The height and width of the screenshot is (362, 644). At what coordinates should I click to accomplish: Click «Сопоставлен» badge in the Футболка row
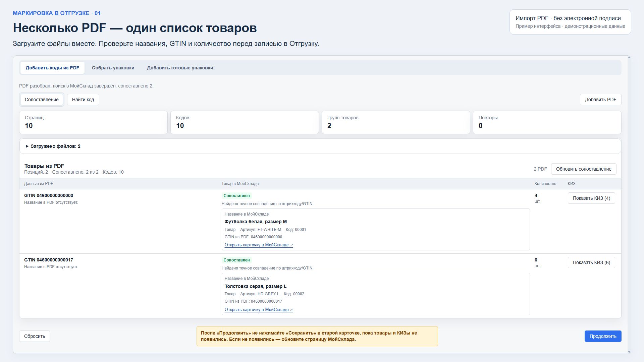236,196
